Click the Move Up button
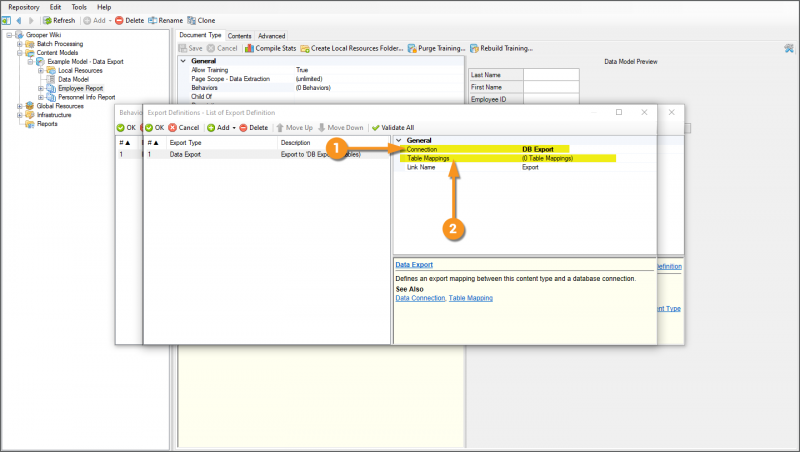Image resolution: width=800 pixels, height=452 pixels. [294, 128]
